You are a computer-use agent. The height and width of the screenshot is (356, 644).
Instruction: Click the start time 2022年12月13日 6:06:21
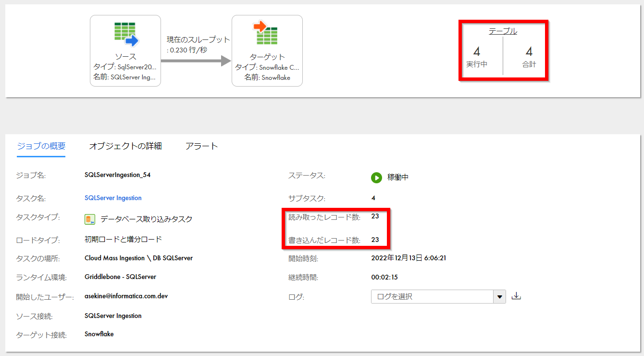pyautogui.click(x=409, y=258)
